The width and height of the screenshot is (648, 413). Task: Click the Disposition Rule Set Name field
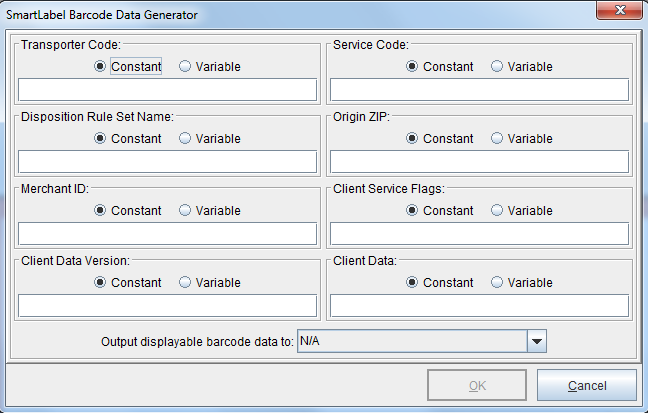[x=168, y=162]
